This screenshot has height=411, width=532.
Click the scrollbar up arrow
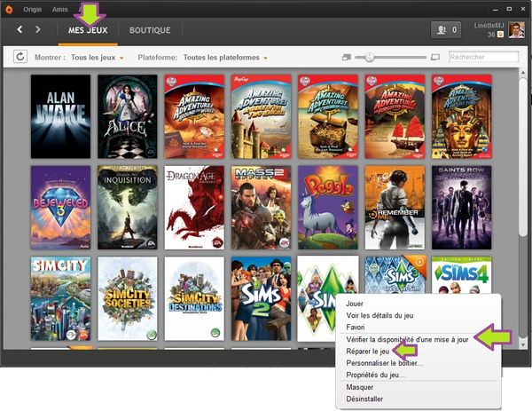click(x=523, y=72)
